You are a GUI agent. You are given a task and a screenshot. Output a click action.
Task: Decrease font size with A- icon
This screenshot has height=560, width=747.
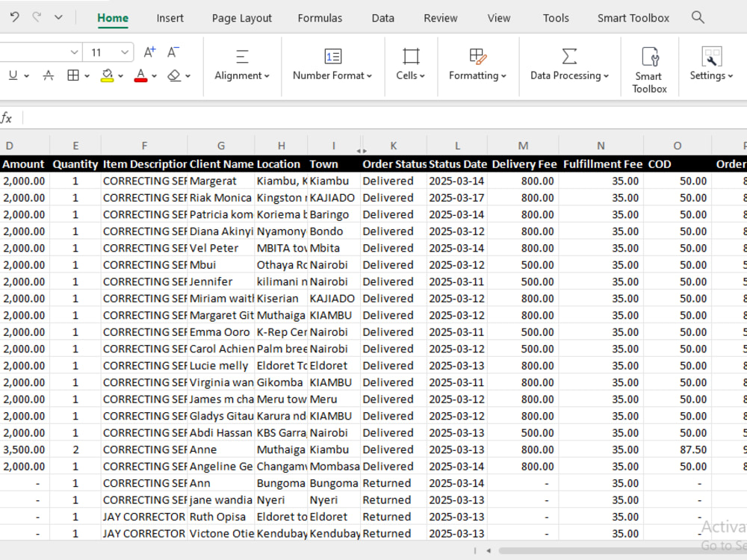click(173, 52)
